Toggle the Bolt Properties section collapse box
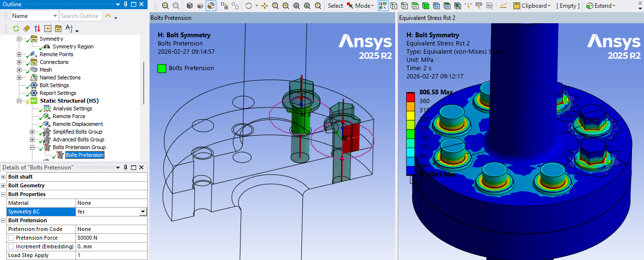The image size is (644, 260). point(3,194)
